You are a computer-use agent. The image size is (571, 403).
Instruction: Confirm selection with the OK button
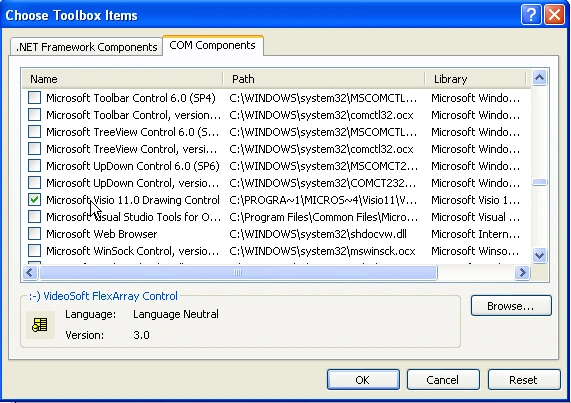(363, 380)
